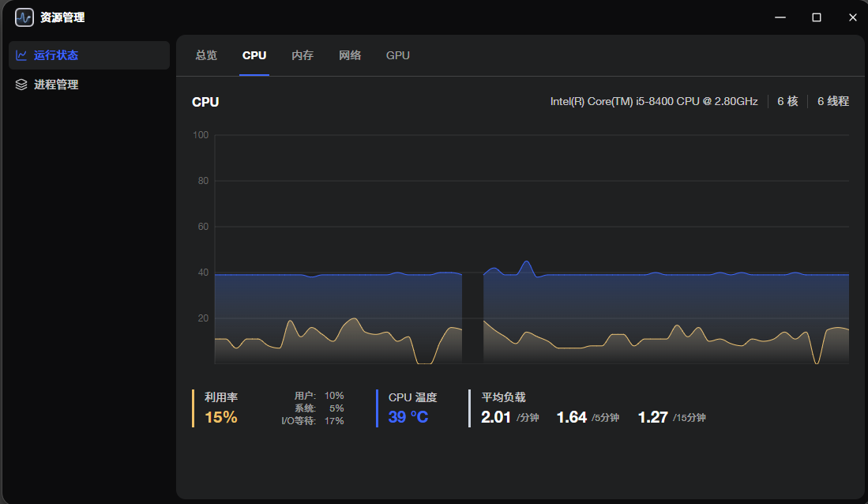Open the 进程管理 sidebar item
This screenshot has width=868, height=504.
89,85
